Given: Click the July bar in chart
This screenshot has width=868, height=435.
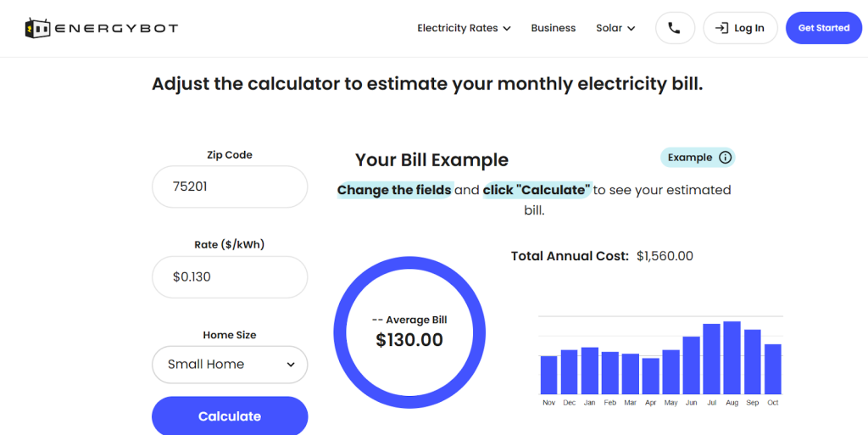Looking at the screenshot, I should pos(711,359).
